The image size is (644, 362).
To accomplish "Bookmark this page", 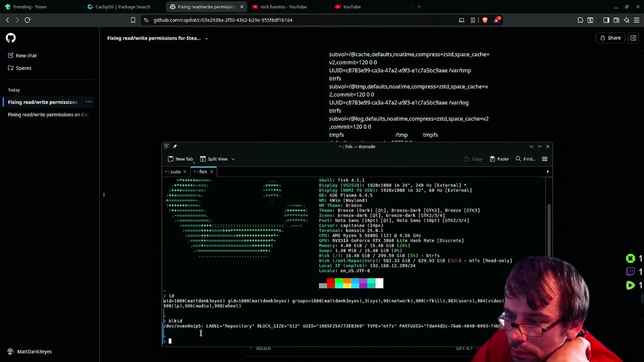I will [133, 20].
